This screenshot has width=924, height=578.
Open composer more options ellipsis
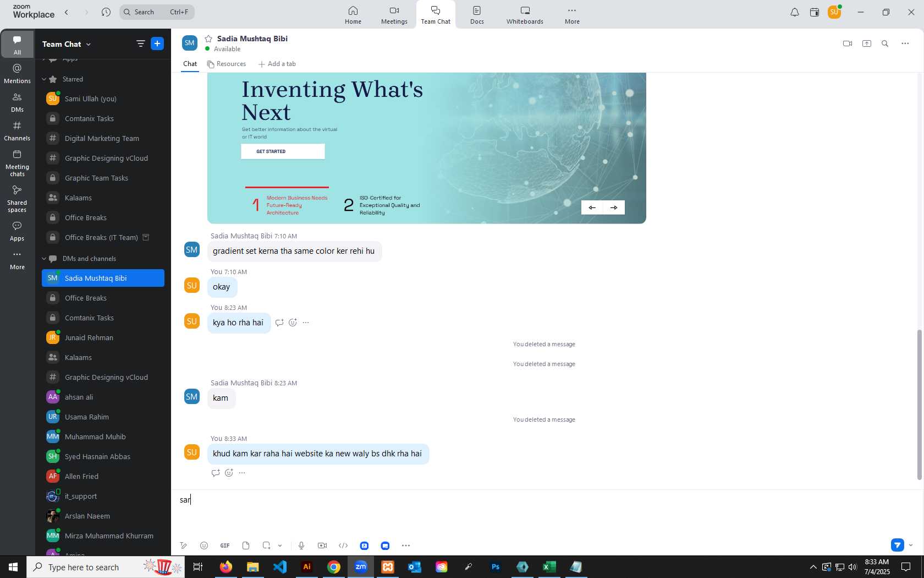(x=406, y=546)
